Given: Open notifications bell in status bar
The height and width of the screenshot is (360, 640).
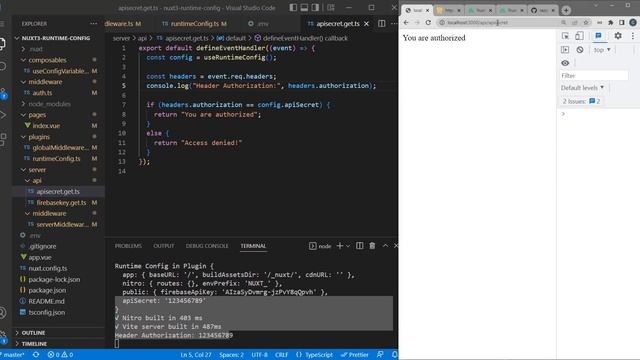Looking at the screenshot, I should (394, 355).
